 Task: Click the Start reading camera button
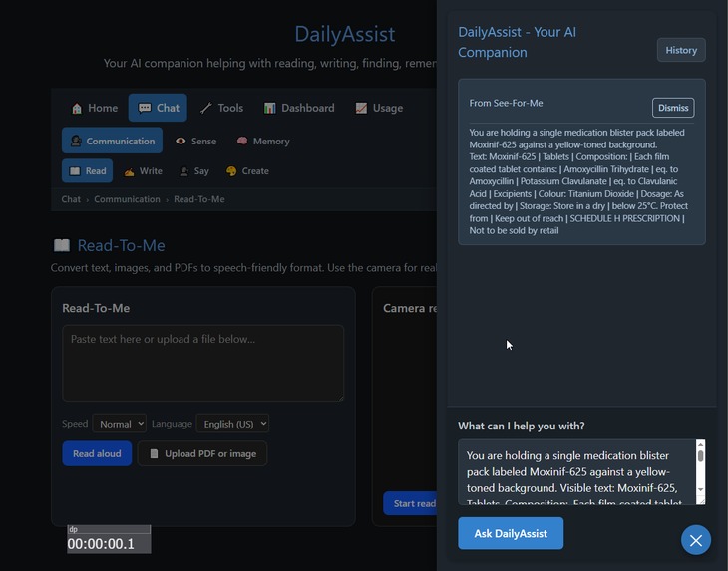[x=410, y=503]
